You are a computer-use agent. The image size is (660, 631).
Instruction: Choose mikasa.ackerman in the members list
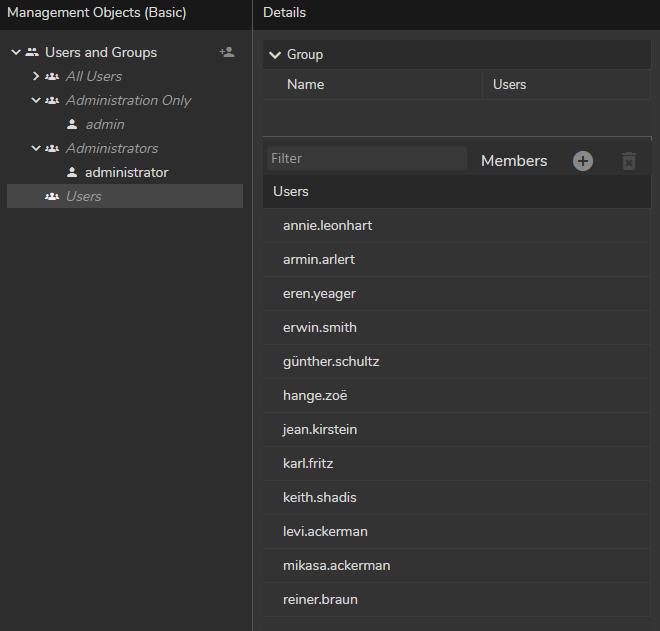point(336,565)
